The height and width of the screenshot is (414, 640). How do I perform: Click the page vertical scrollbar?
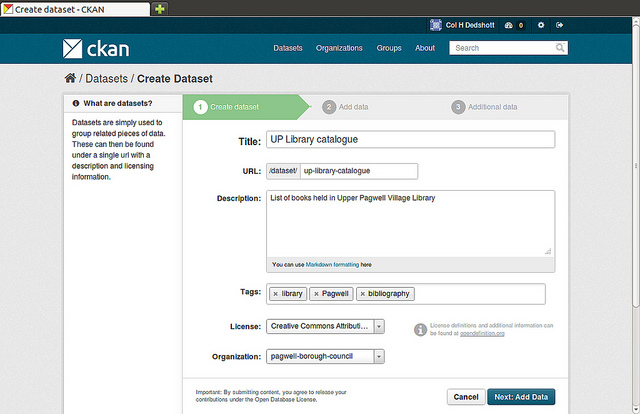click(x=636, y=163)
